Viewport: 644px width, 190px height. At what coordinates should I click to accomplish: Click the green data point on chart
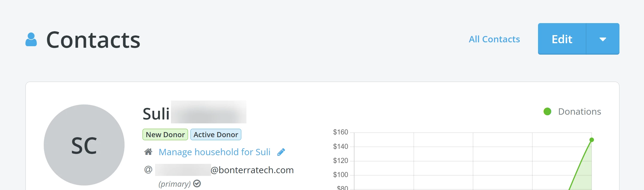click(x=592, y=140)
